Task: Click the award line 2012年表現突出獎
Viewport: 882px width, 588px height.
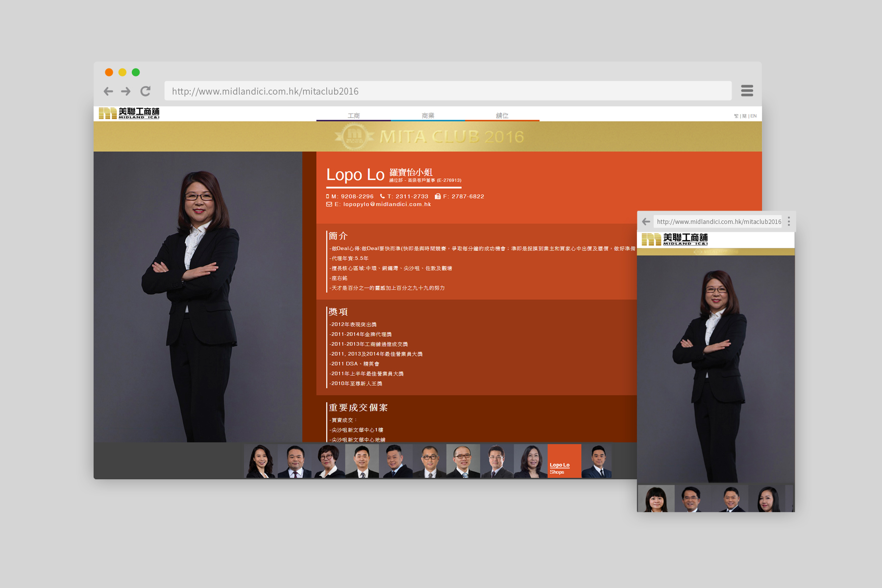Action: click(x=353, y=324)
